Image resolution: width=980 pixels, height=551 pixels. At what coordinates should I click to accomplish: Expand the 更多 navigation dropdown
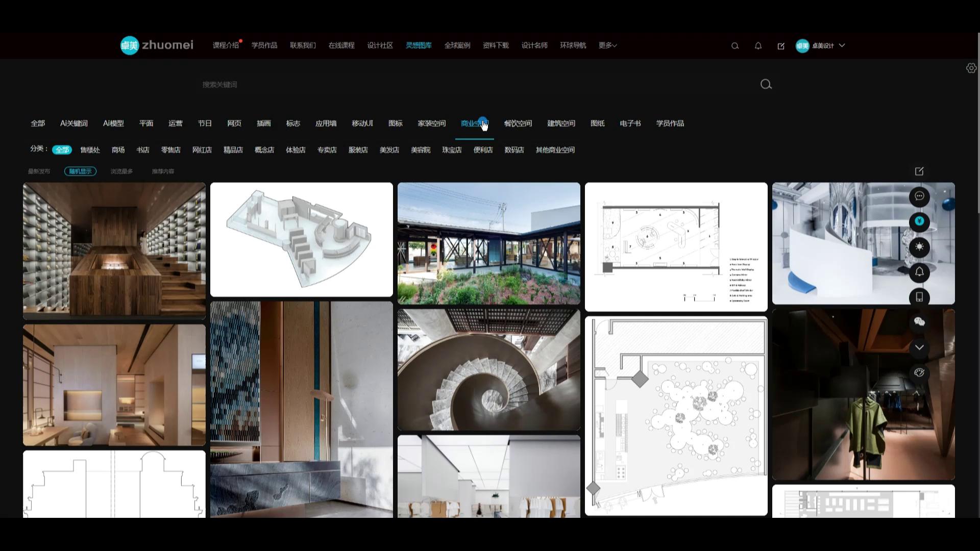point(607,45)
